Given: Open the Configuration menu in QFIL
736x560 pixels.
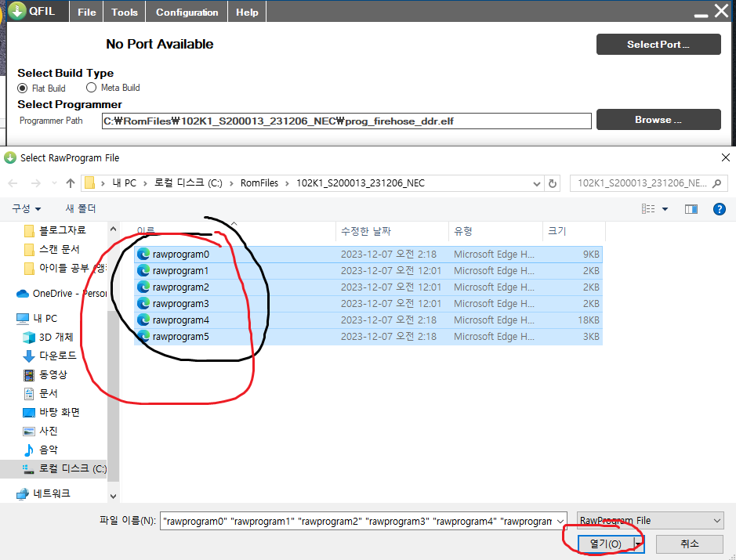Looking at the screenshot, I should [187, 13].
